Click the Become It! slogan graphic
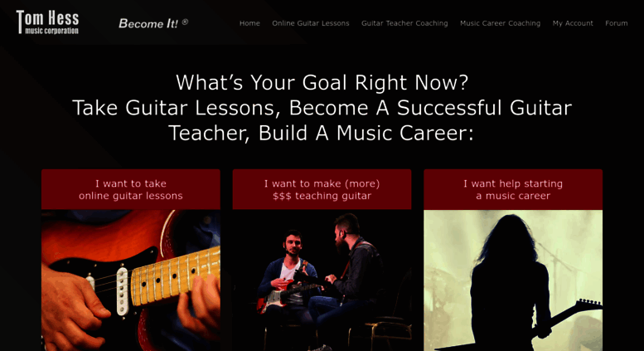Screen dimensions: 644x351 (153, 23)
